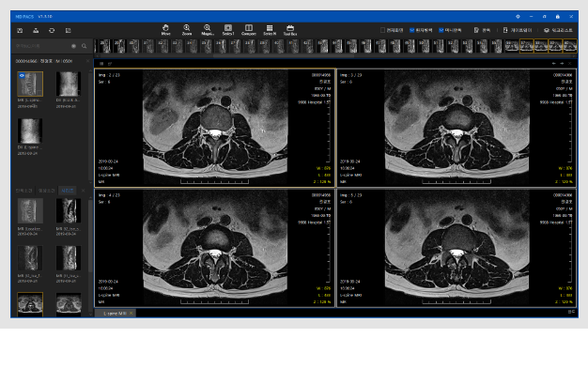Open the Tool Box

[292, 29]
